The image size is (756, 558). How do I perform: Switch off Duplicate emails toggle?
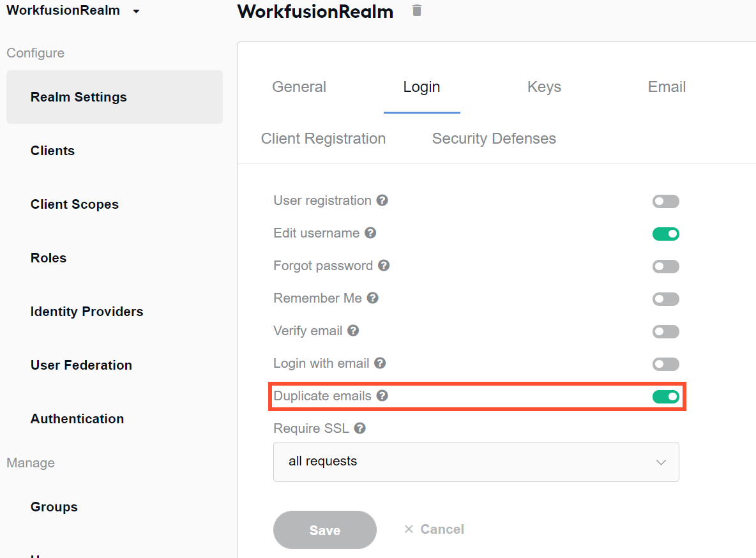click(666, 397)
